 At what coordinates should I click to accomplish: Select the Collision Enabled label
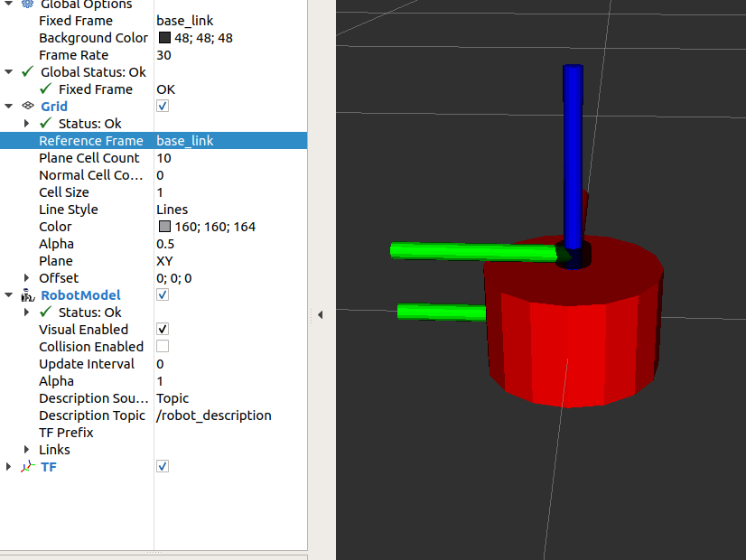click(x=91, y=346)
